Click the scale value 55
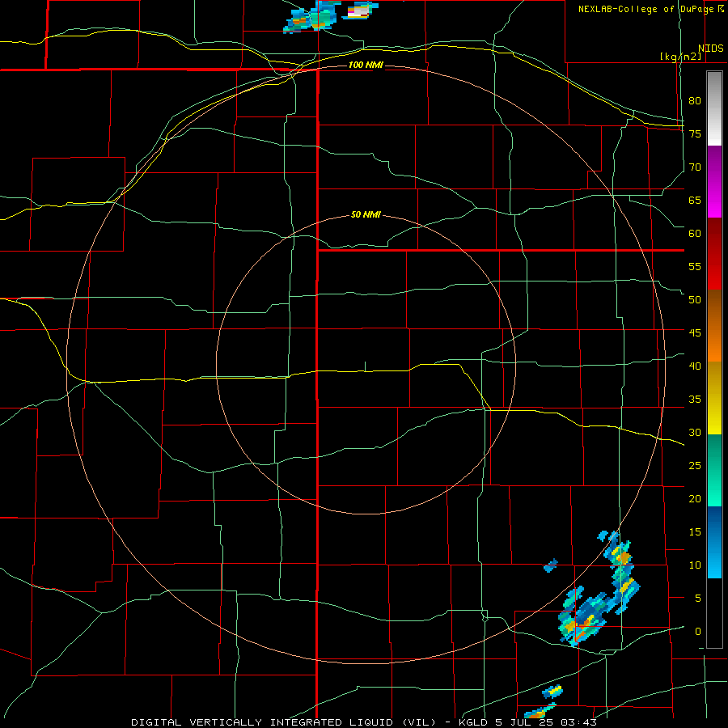728x728 pixels. point(695,266)
